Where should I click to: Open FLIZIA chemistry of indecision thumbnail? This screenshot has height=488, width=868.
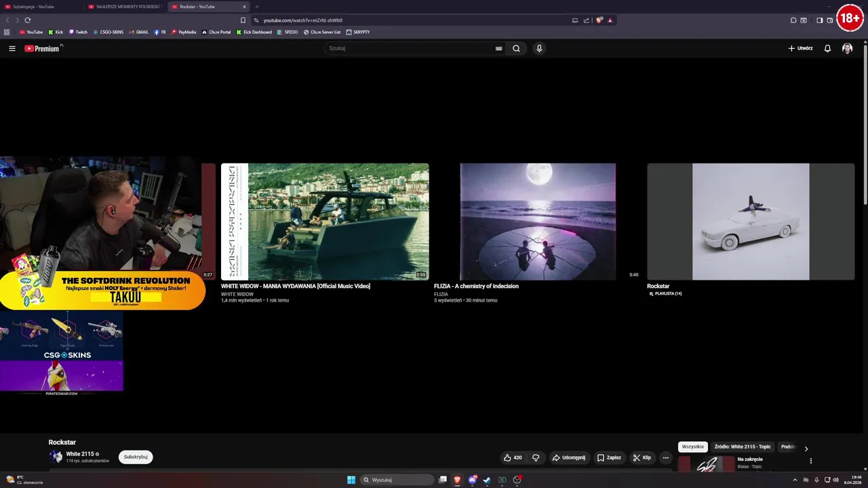point(538,222)
